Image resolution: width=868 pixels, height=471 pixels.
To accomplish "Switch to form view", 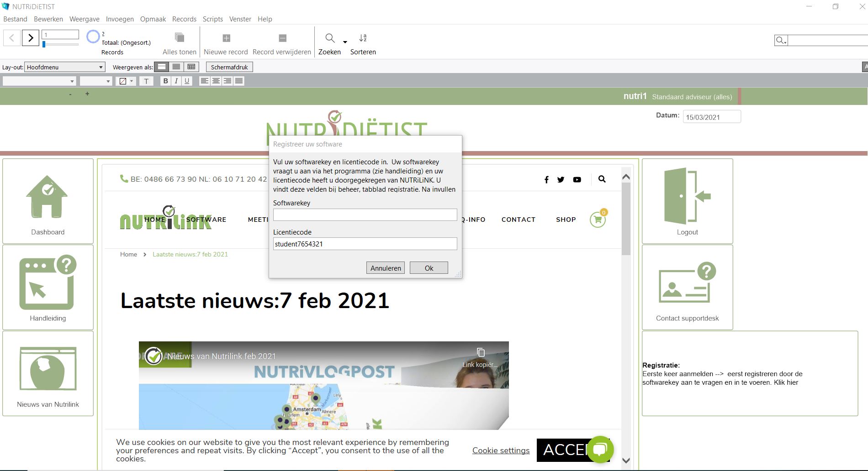I will (x=161, y=67).
